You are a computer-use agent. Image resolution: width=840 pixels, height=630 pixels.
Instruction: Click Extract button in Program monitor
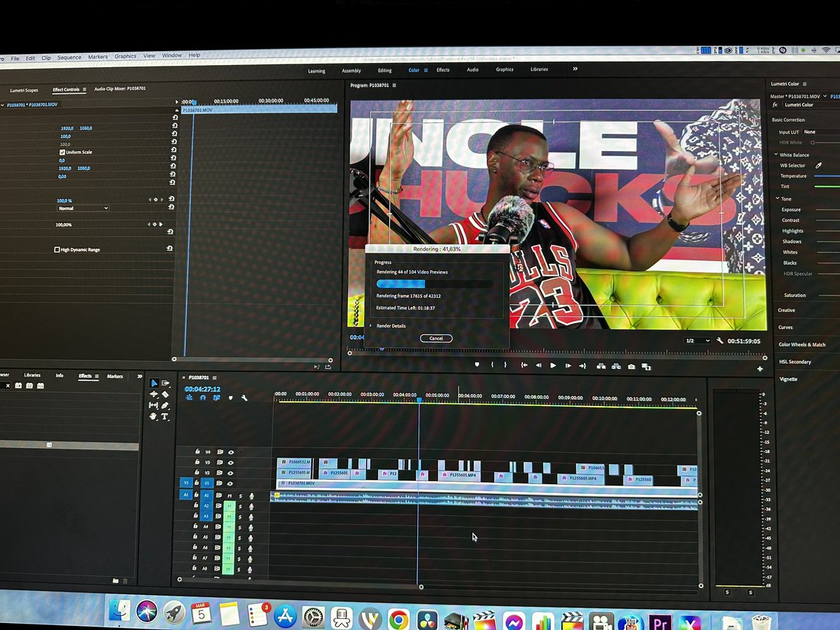[x=616, y=366]
